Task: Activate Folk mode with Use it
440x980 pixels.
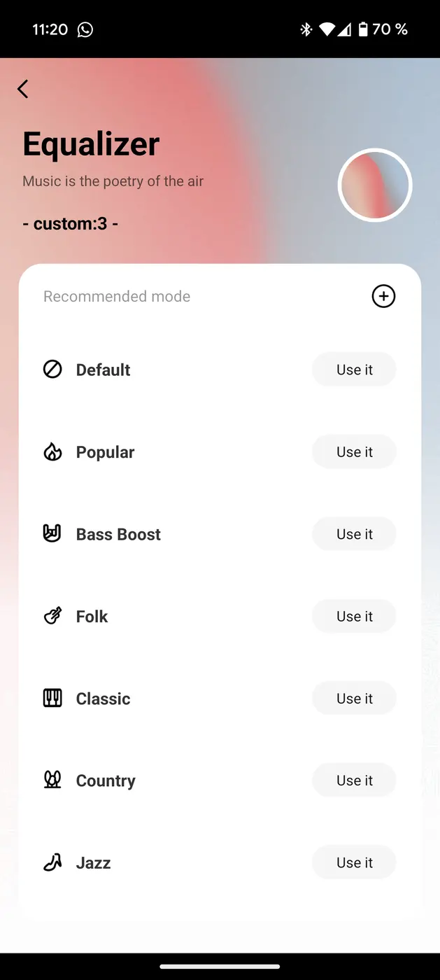Action: (354, 616)
